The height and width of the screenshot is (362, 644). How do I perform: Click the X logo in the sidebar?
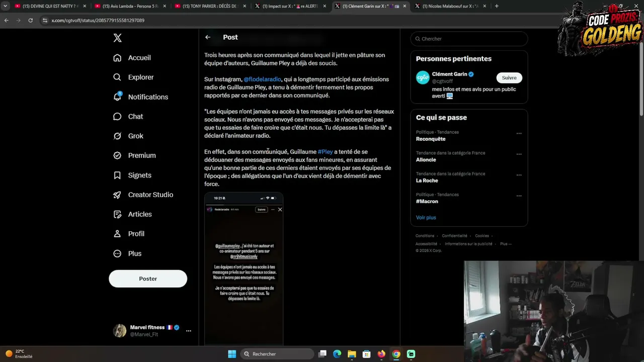[x=117, y=38]
